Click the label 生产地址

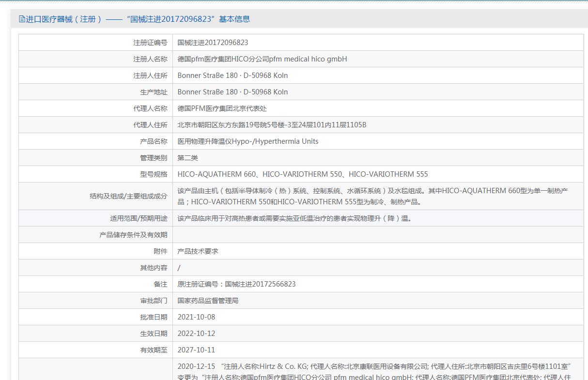point(154,92)
